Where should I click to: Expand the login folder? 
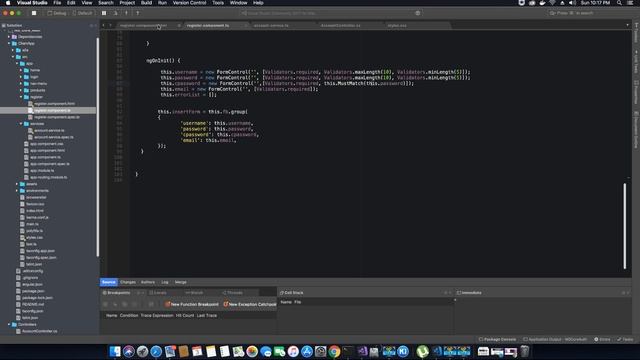tap(21, 77)
